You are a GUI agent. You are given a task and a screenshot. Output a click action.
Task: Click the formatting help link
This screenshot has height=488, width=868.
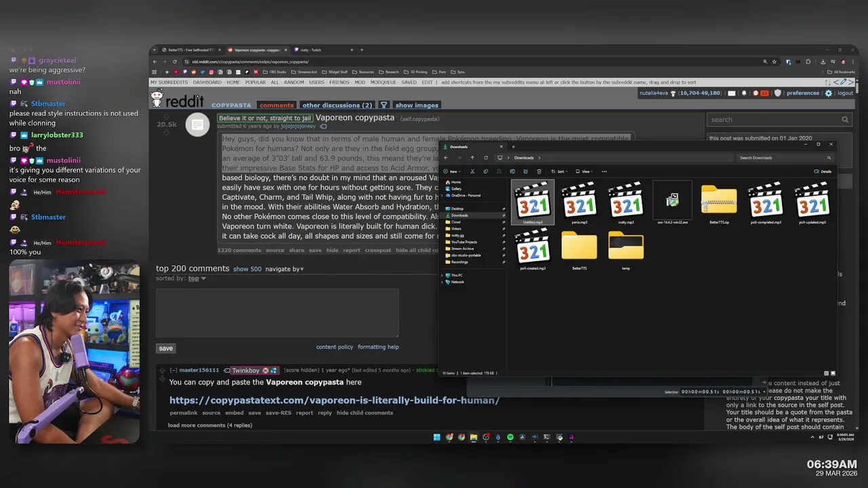click(378, 347)
